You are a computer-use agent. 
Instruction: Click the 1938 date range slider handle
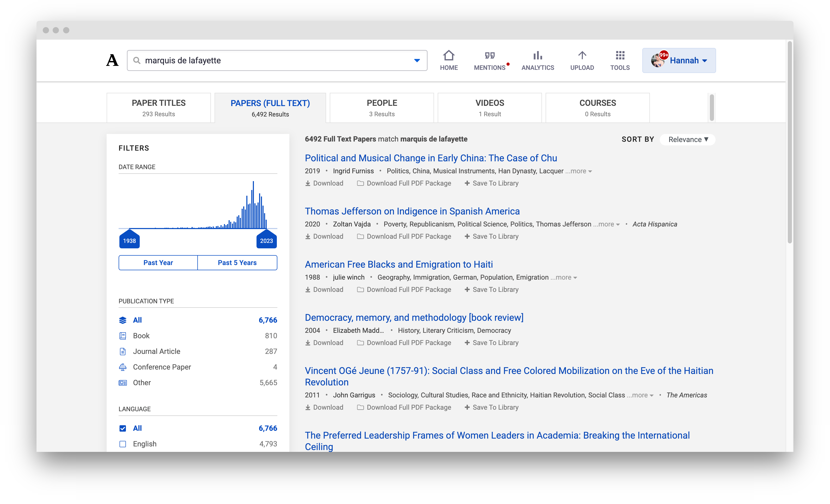[129, 240]
